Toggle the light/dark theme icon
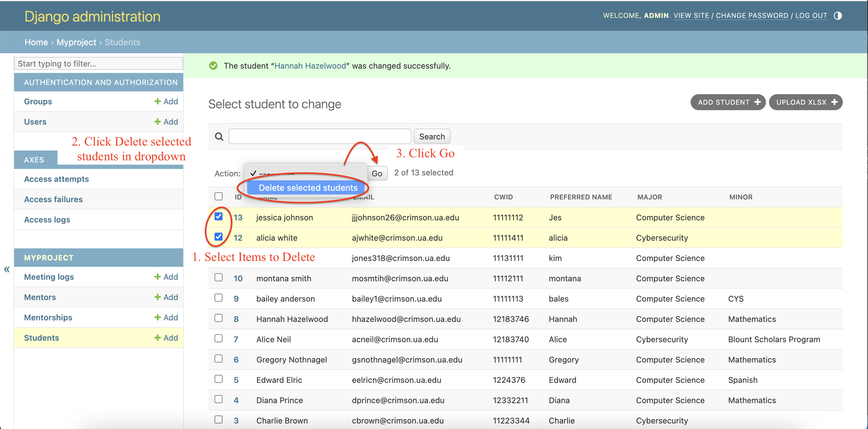This screenshot has height=429, width=868. tap(838, 16)
